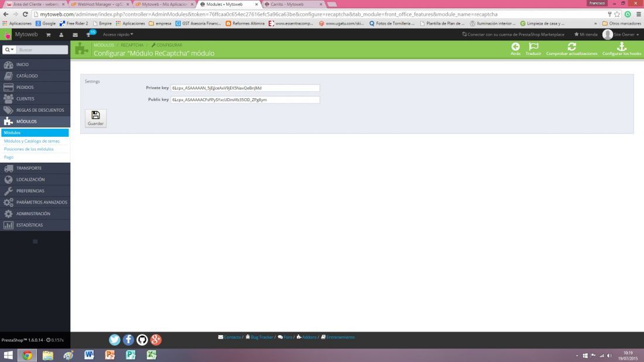This screenshot has width=644, height=362.
Task: Open Pedidos in the sidebar
Action: click(35, 87)
